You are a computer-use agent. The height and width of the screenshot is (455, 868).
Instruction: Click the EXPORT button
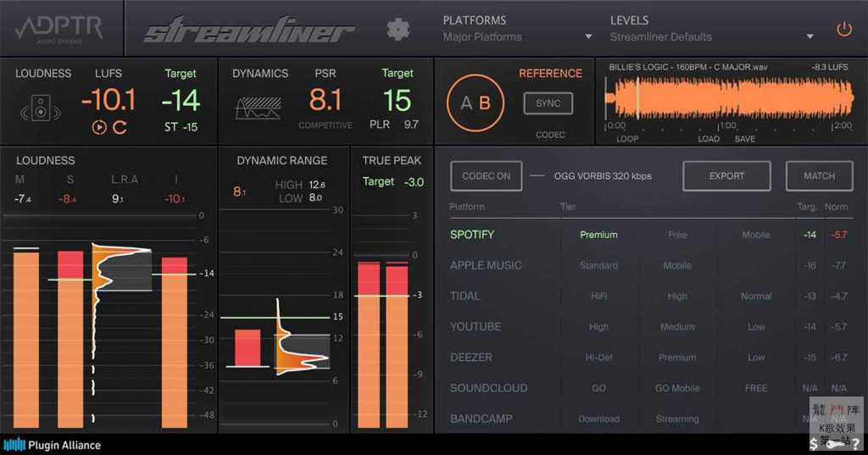[726, 176]
